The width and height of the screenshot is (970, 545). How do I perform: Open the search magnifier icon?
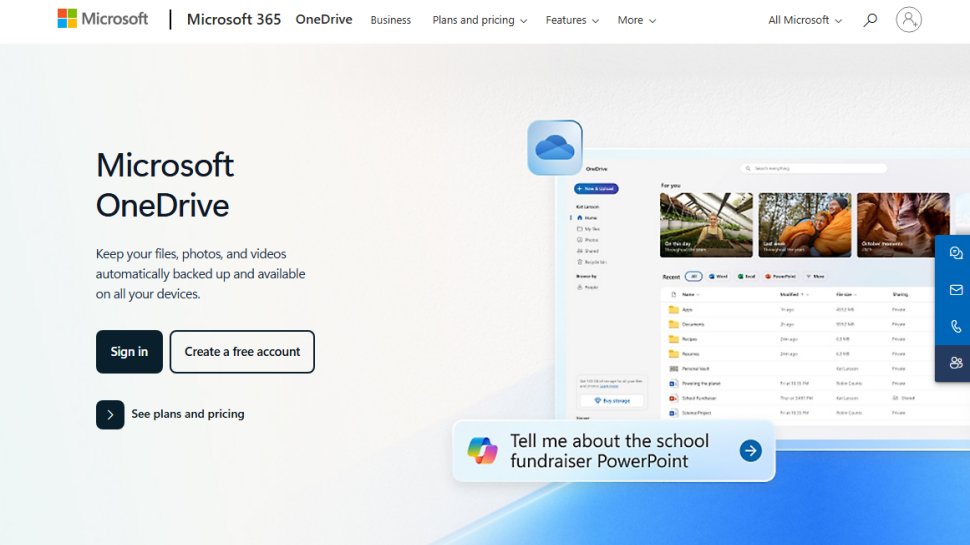coord(870,20)
